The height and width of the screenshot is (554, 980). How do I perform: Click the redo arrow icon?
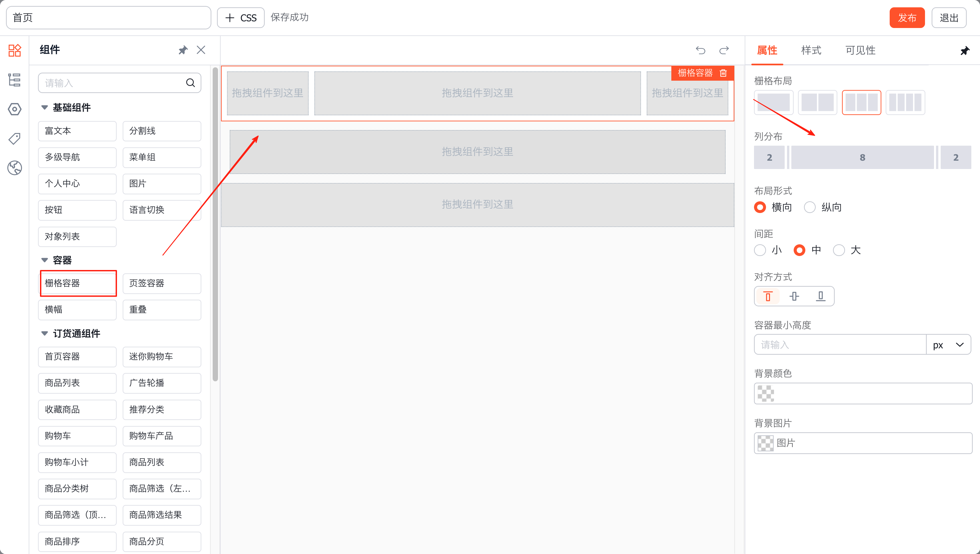pos(724,50)
